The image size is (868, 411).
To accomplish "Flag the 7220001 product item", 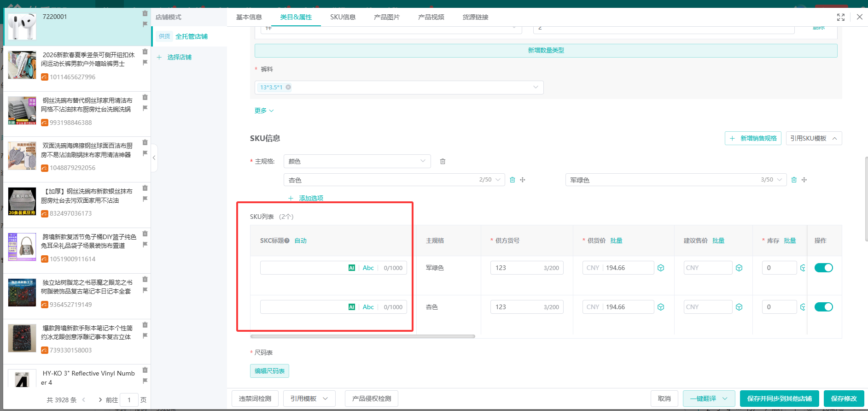I will (x=145, y=24).
